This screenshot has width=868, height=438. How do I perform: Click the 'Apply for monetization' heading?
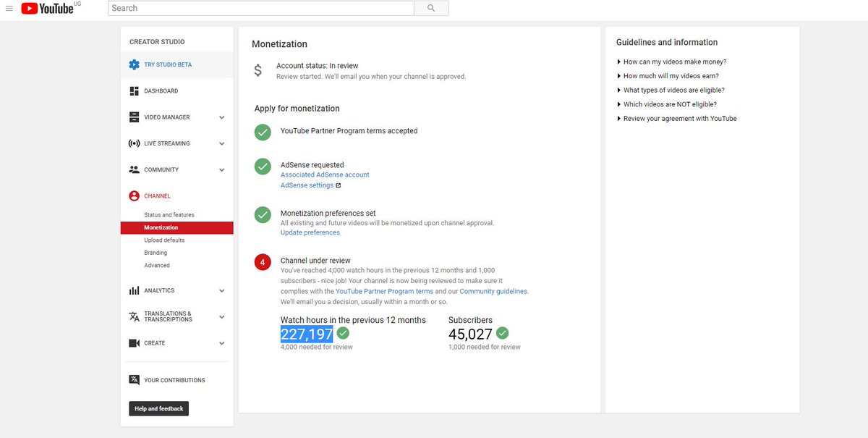tap(297, 109)
